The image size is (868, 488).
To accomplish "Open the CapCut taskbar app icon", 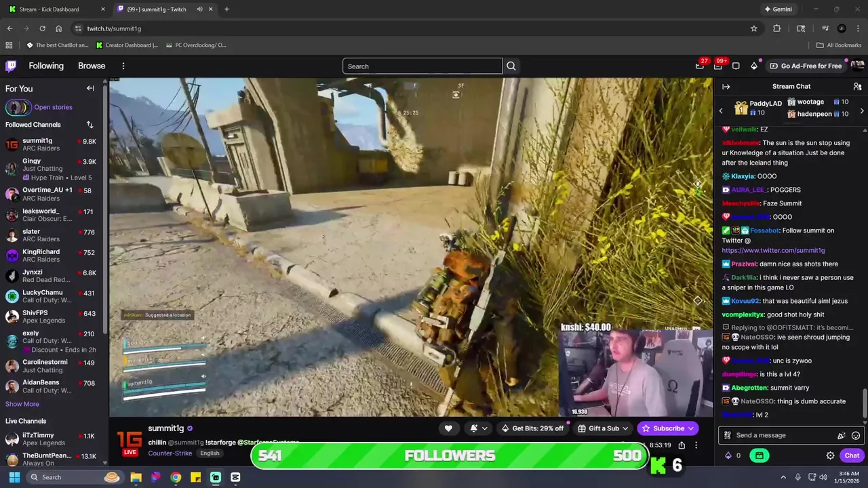I will 235,477.
